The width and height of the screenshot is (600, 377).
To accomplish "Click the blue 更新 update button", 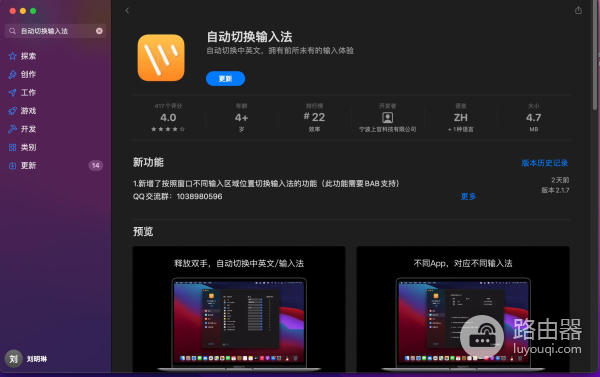I will point(225,78).
